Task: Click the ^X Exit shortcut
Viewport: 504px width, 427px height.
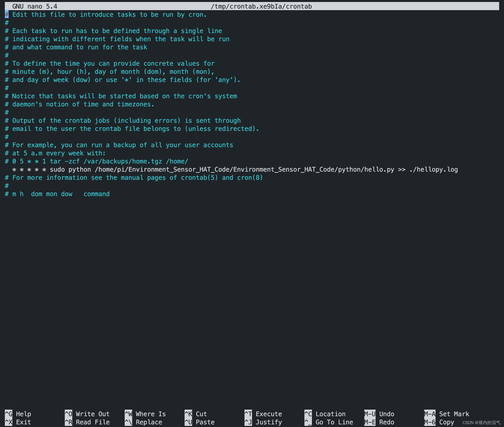Action: click(x=18, y=422)
